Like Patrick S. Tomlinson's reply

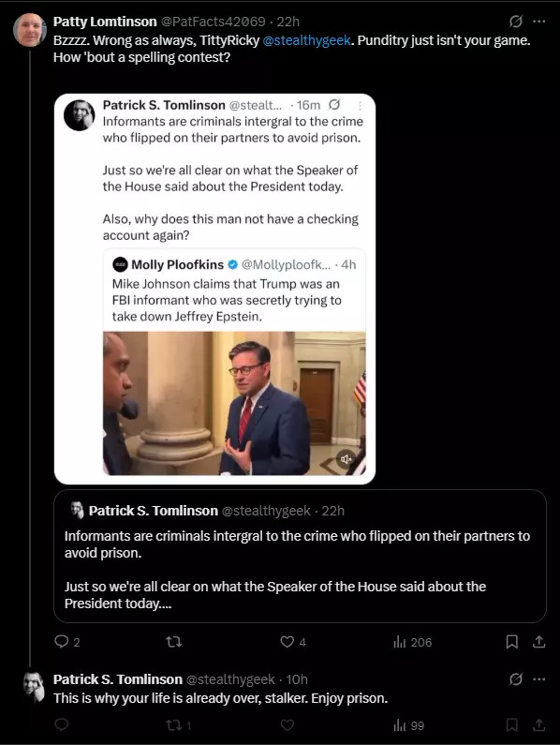coord(287,725)
